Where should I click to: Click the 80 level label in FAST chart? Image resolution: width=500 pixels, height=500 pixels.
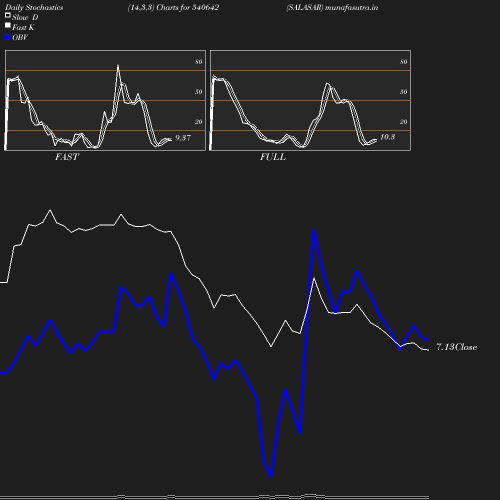click(199, 62)
